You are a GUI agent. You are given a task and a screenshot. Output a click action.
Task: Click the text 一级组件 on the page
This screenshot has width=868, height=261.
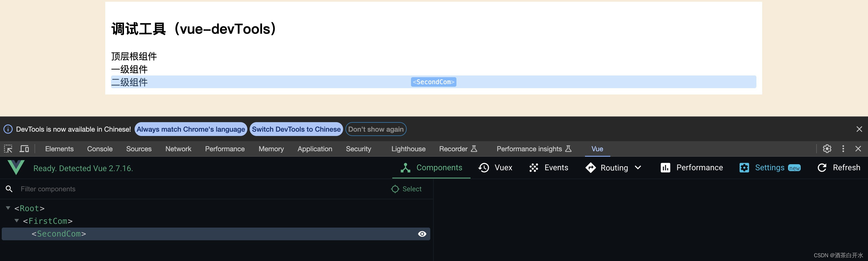tap(129, 69)
